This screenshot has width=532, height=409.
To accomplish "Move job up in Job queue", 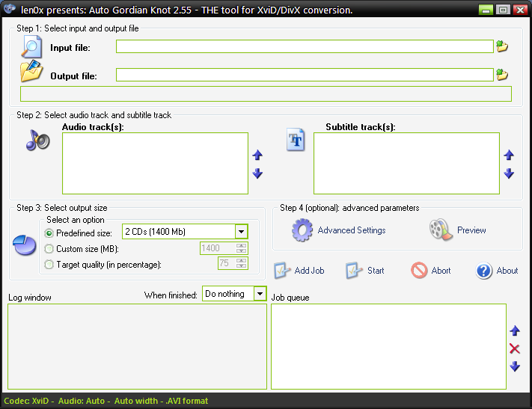I will [x=515, y=330].
